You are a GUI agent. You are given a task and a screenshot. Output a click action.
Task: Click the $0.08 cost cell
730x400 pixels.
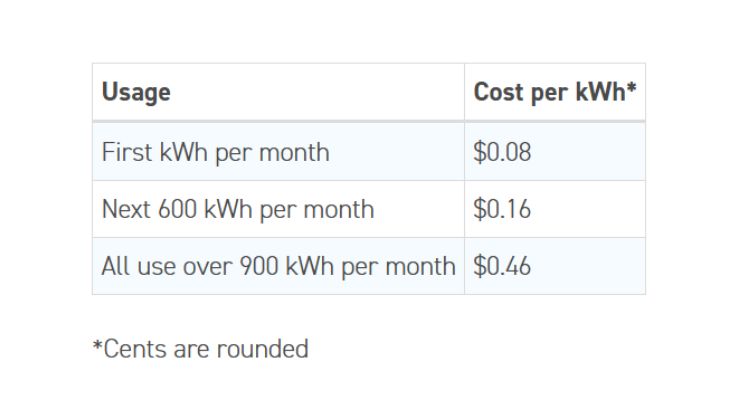click(x=502, y=153)
